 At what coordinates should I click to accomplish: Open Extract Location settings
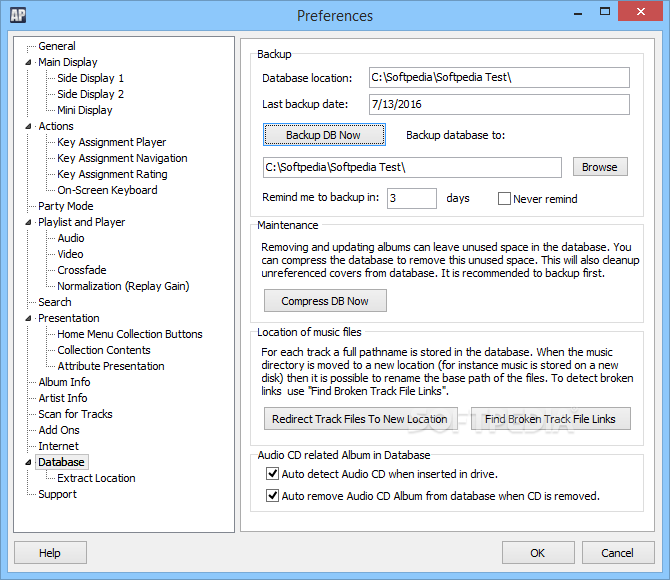coord(96,478)
